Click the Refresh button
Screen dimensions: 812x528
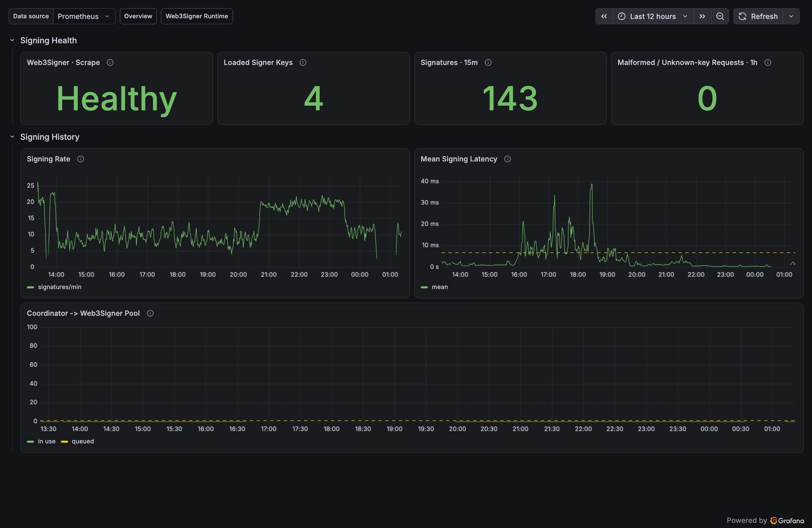coord(758,16)
